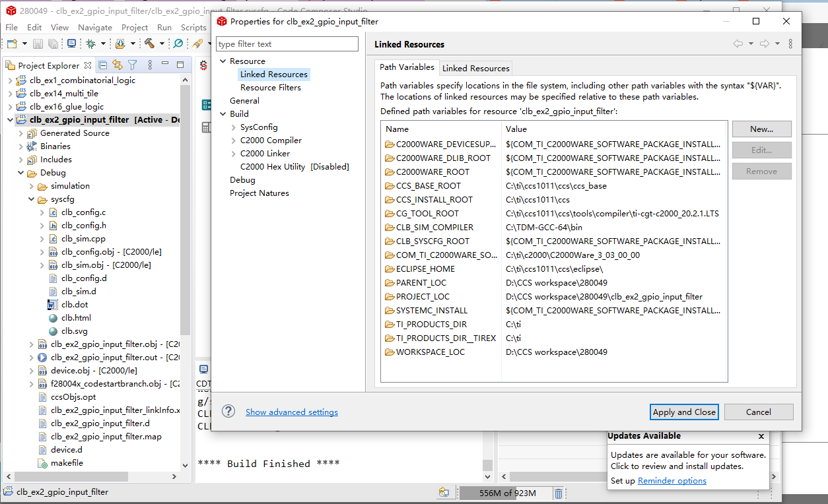828x504 pixels.
Task: Expand clb_ex1_combinatorial_logic project
Action: tap(10, 80)
